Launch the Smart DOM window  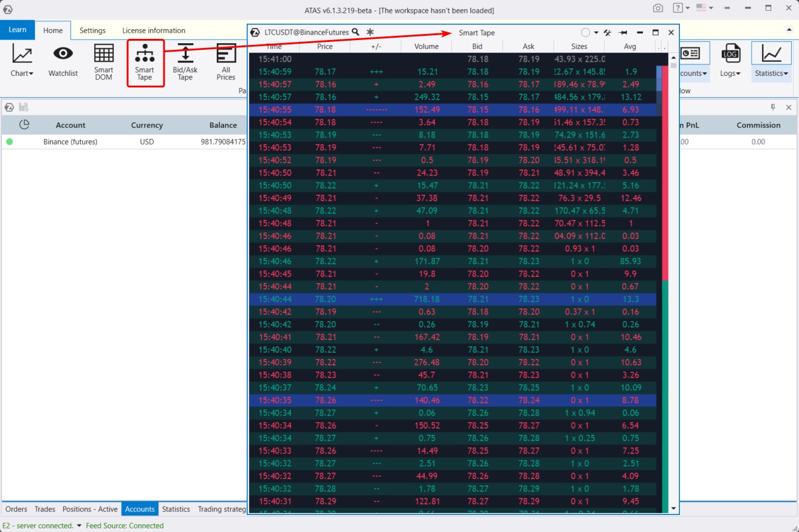click(x=104, y=62)
